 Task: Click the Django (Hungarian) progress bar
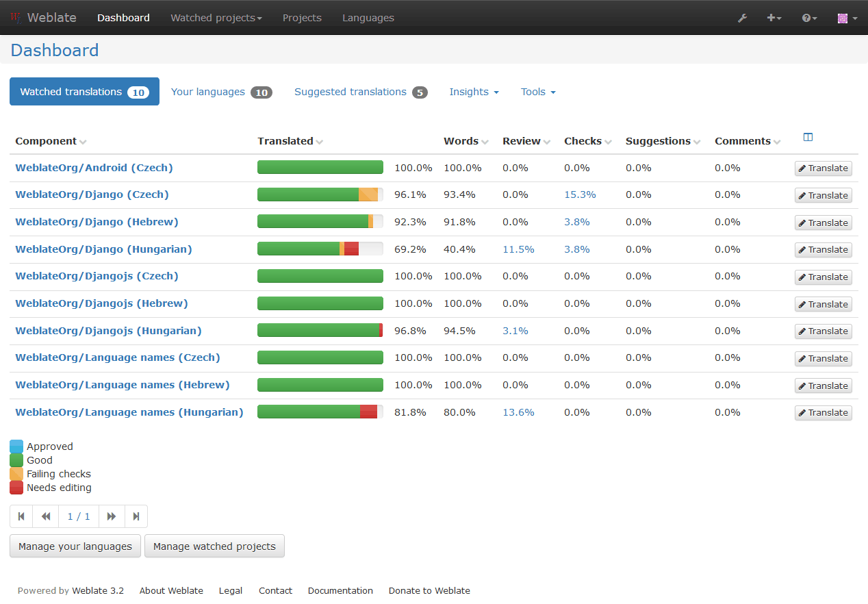pos(320,249)
